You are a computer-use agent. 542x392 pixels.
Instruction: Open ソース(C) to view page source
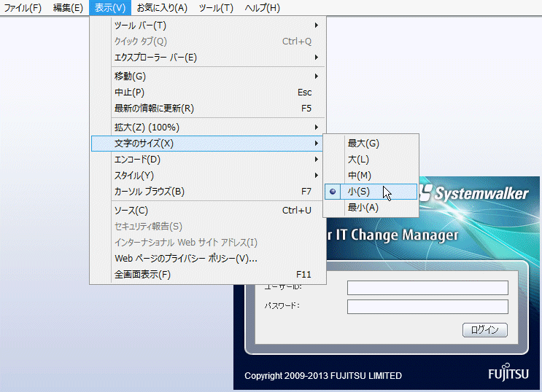(208, 211)
